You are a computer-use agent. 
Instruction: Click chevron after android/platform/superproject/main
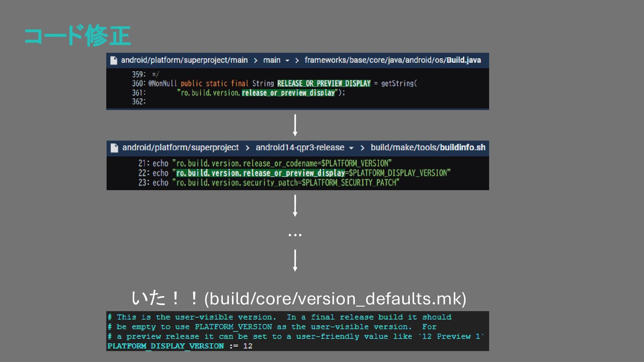point(256,61)
